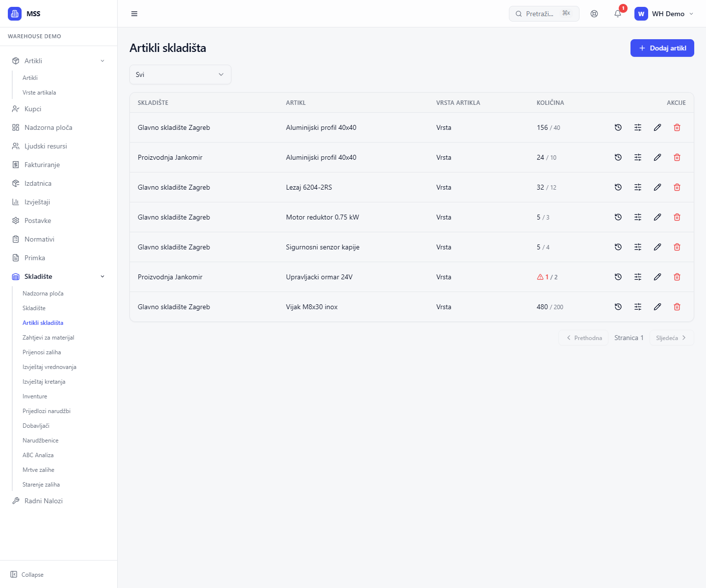Open the Fakturiranje section
706x588 pixels.
click(42, 165)
